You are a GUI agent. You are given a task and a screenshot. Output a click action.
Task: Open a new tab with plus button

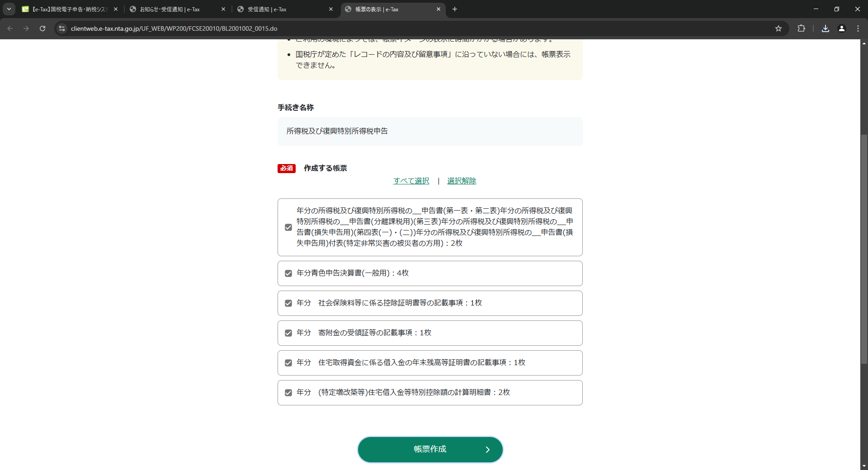455,9
